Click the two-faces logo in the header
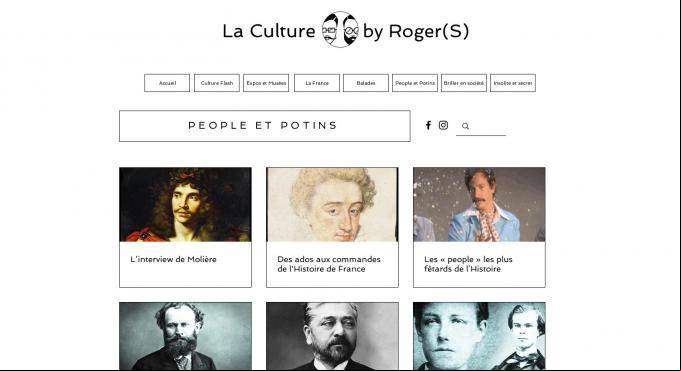The image size is (681, 371). [x=340, y=30]
